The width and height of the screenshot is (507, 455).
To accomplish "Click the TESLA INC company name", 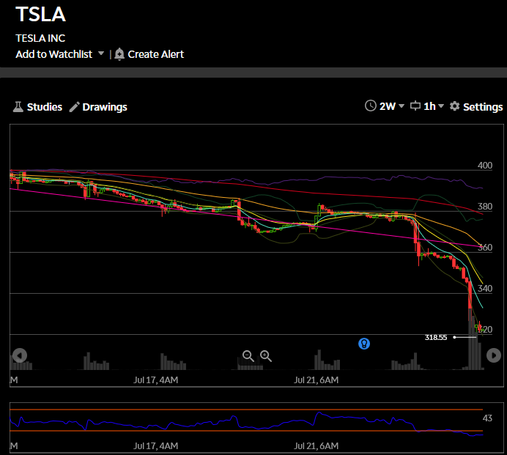I will click(x=40, y=38).
